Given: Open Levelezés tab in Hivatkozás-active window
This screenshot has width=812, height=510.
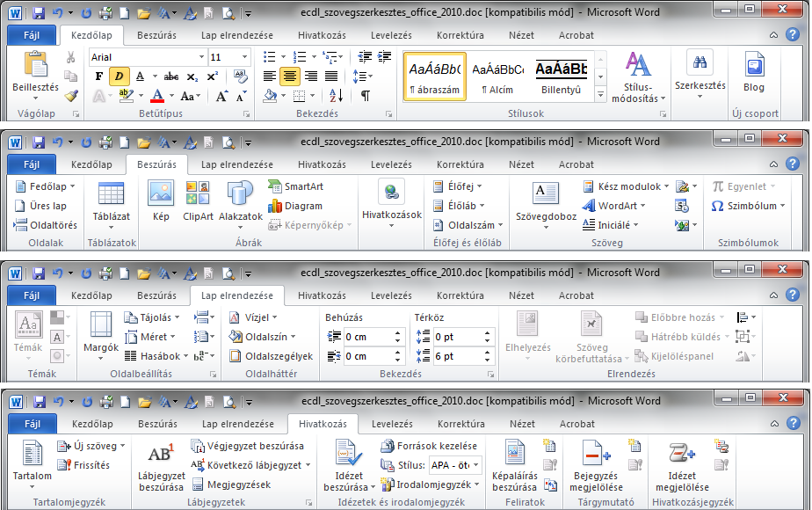Looking at the screenshot, I should [392, 424].
